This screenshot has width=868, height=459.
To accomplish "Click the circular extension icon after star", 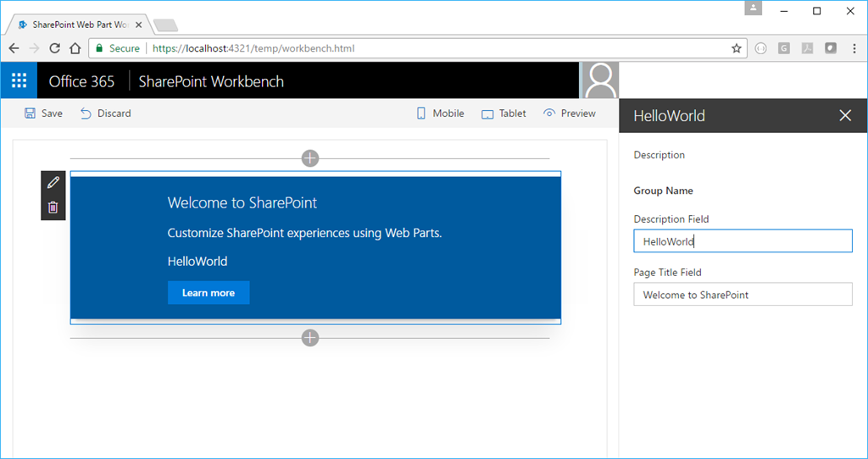I will (760, 48).
